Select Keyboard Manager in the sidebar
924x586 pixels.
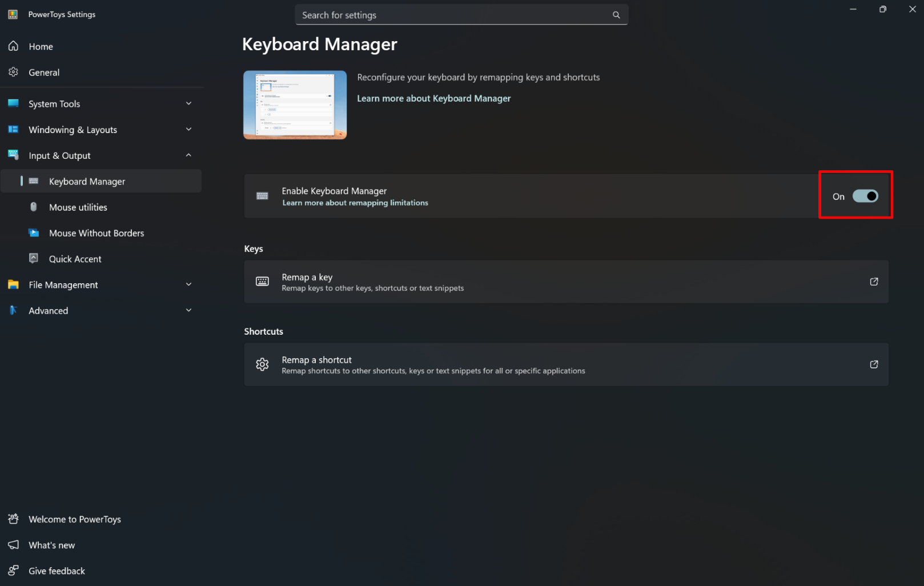(x=87, y=182)
